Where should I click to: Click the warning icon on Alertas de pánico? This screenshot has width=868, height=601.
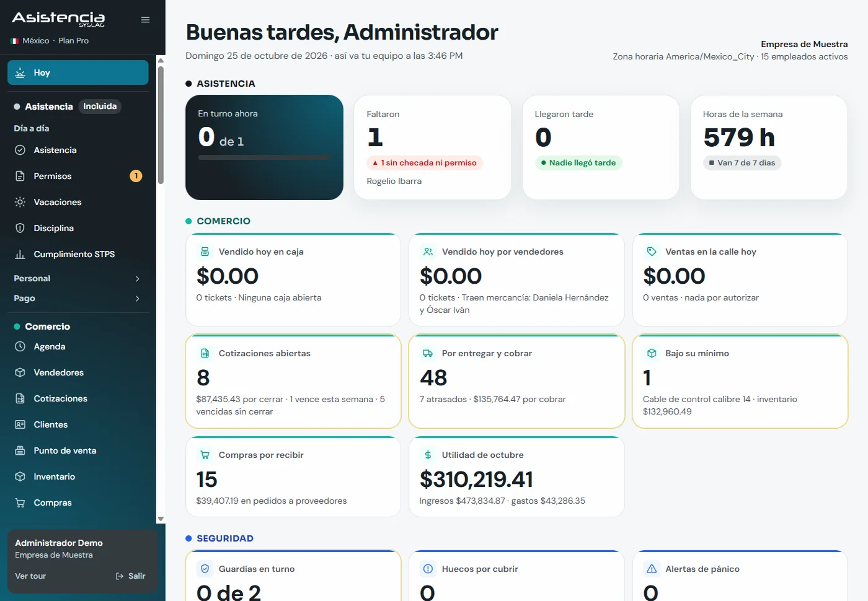652,569
